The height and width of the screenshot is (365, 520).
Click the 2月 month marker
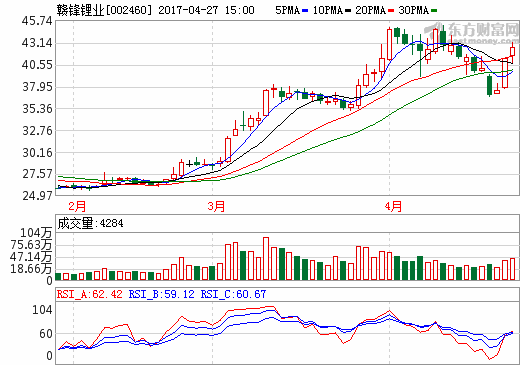[77, 206]
